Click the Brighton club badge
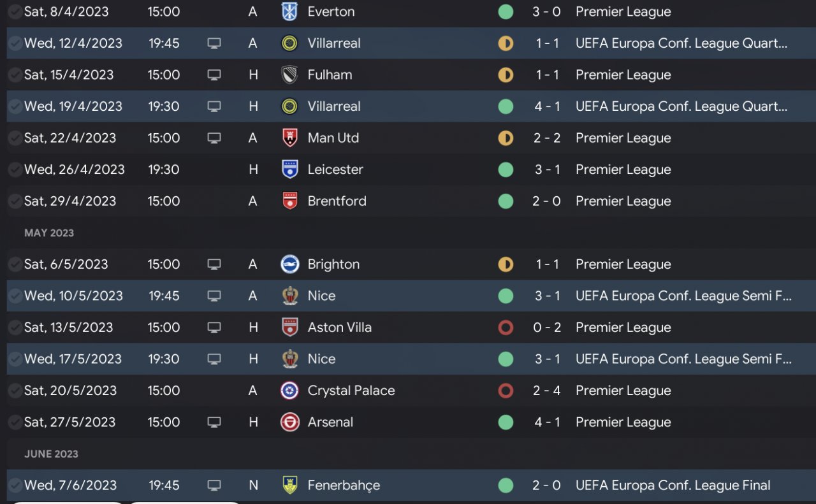 pyautogui.click(x=289, y=264)
